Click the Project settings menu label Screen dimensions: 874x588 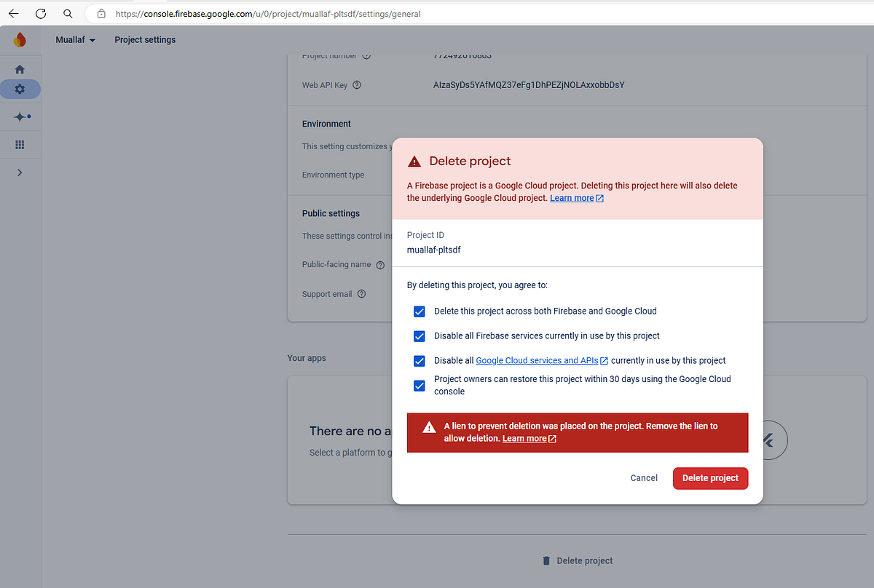(x=144, y=39)
